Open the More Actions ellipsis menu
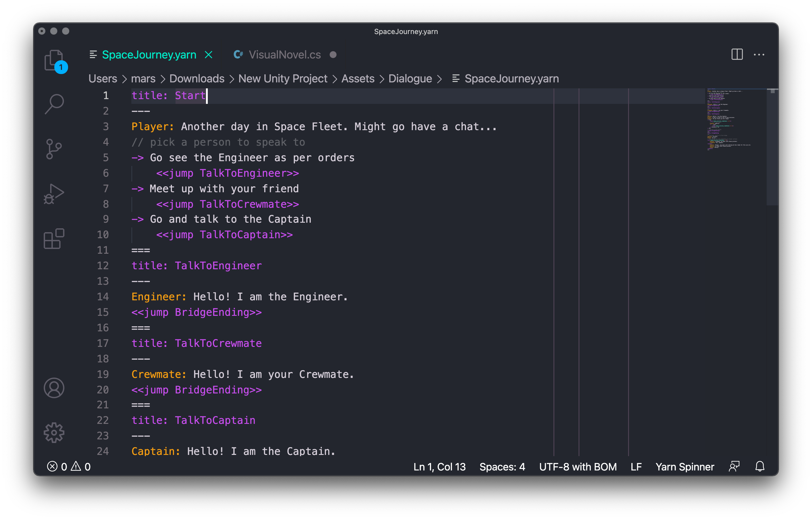The width and height of the screenshot is (812, 520). pos(759,54)
